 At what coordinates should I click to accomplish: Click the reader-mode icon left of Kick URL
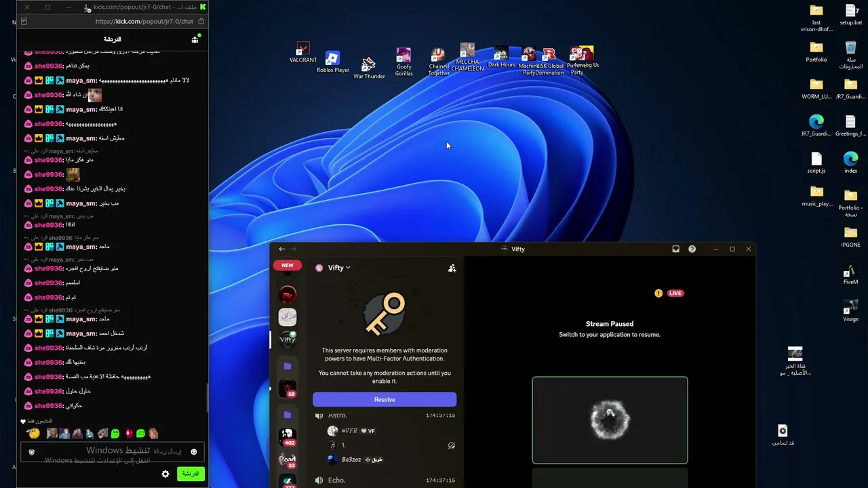24,21
